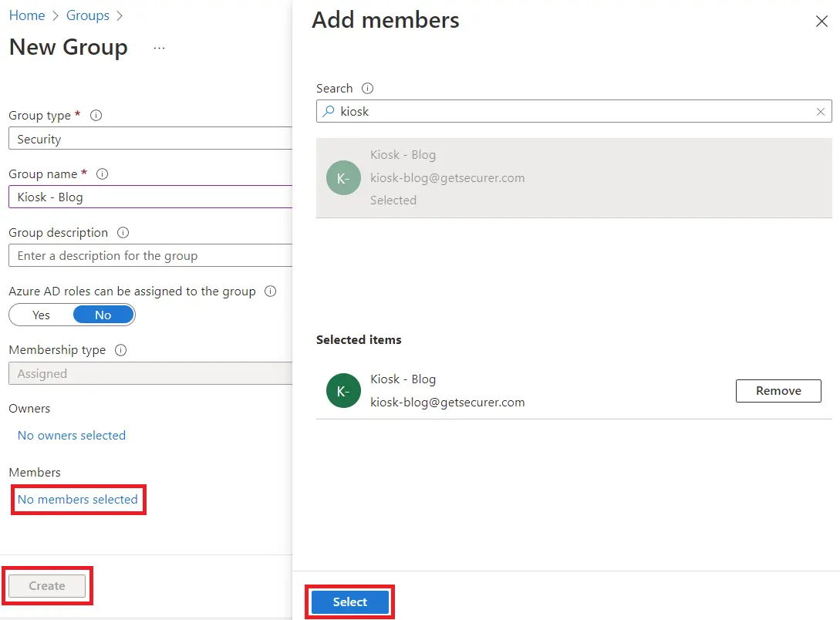This screenshot has height=620, width=840.
Task: Click the info icon next to Group type
Action: click(x=96, y=116)
